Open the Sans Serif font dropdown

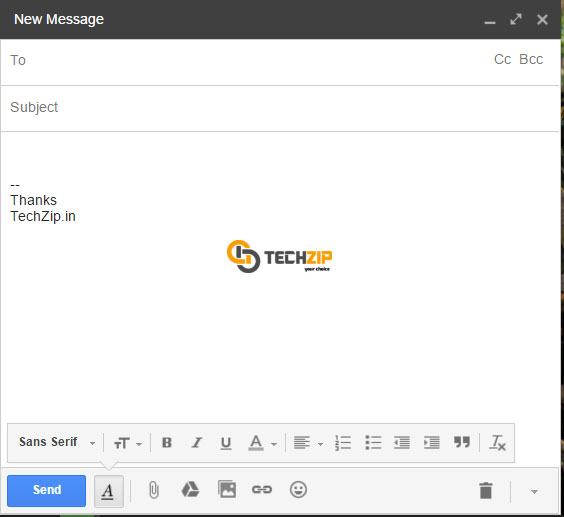point(57,442)
